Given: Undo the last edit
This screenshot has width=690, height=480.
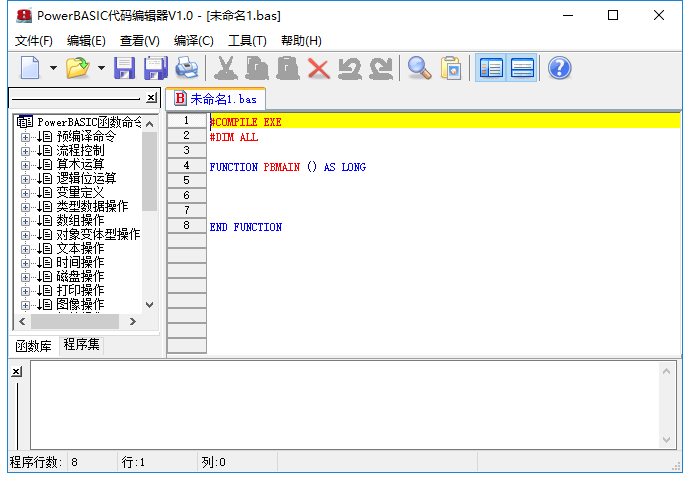Looking at the screenshot, I should [x=350, y=68].
